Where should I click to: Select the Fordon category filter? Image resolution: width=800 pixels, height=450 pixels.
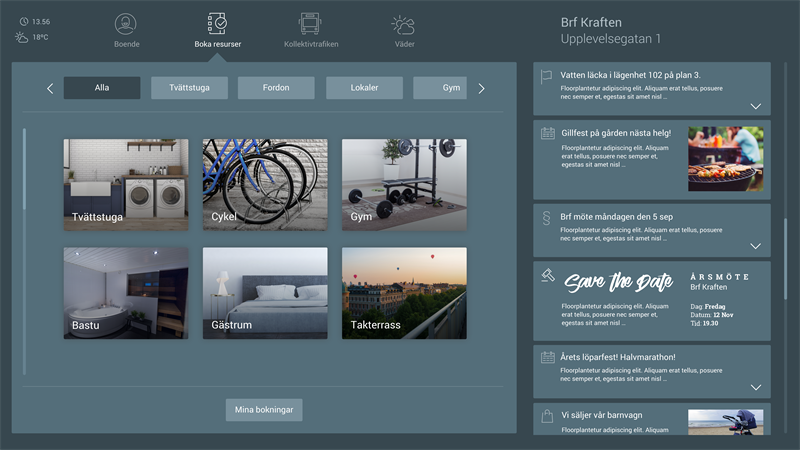[276, 88]
